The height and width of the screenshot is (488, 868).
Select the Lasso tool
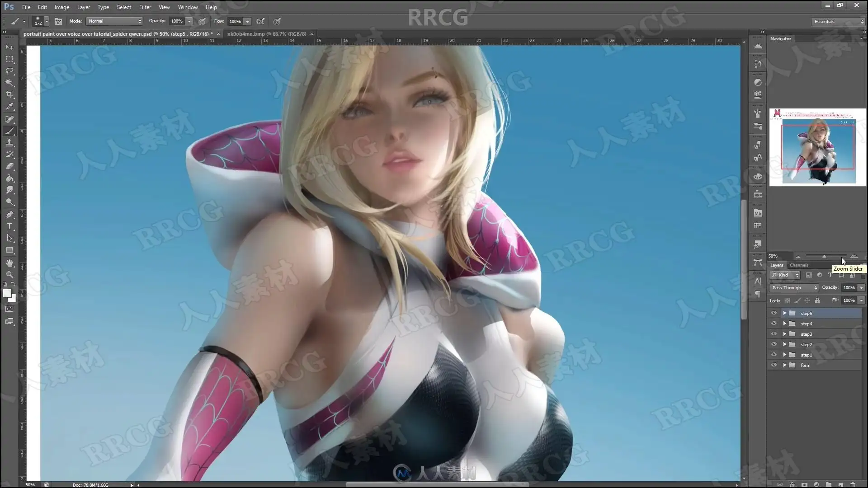click(9, 71)
